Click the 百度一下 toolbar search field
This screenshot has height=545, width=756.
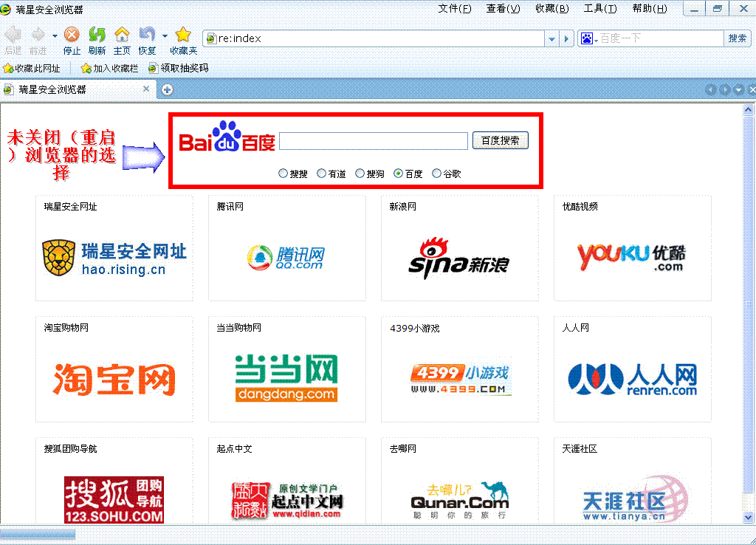[661, 38]
